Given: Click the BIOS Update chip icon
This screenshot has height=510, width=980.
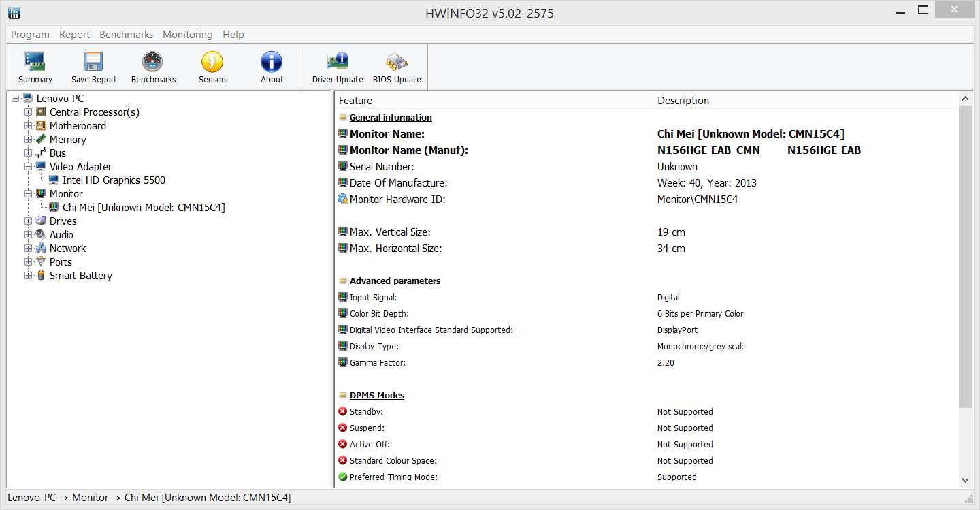Looking at the screenshot, I should [x=397, y=63].
